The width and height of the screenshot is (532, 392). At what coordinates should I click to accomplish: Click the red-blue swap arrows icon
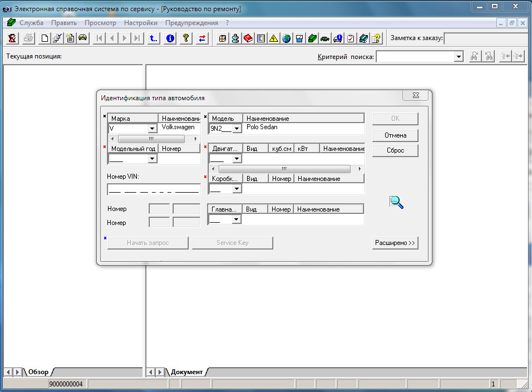201,38
